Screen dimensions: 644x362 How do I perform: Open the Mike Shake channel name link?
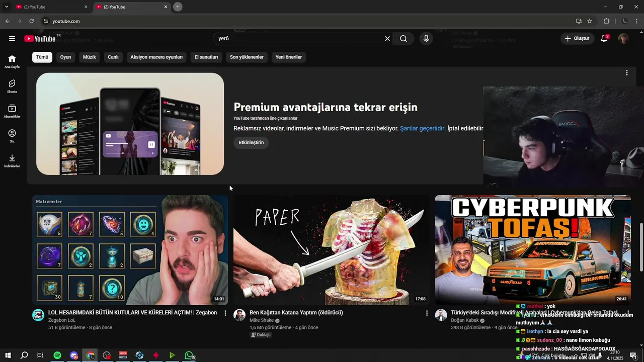click(262, 320)
